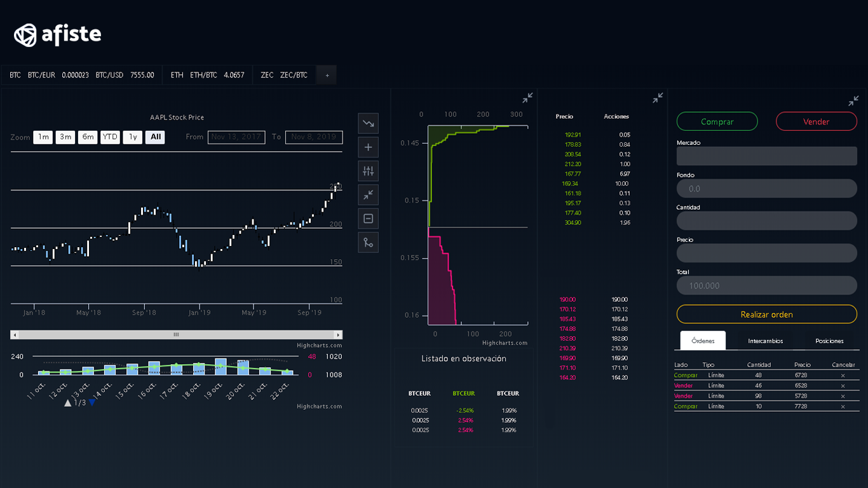Click the Cancelar column header
The width and height of the screenshot is (868, 488).
click(x=843, y=365)
